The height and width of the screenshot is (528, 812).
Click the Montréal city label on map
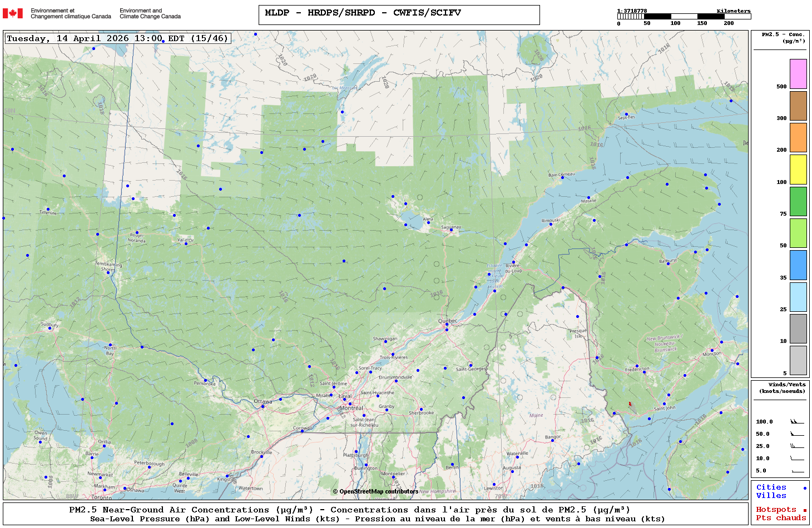click(351, 408)
